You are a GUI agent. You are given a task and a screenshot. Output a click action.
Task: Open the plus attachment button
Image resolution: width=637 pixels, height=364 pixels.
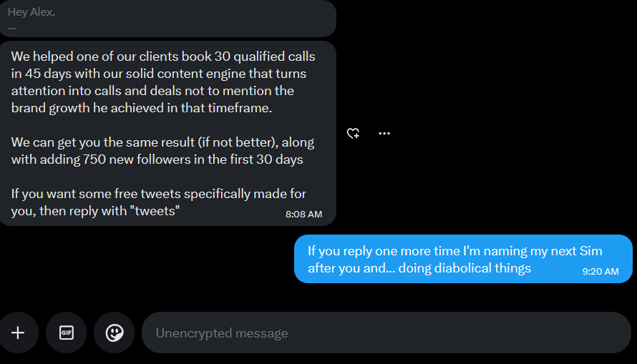[18, 333]
